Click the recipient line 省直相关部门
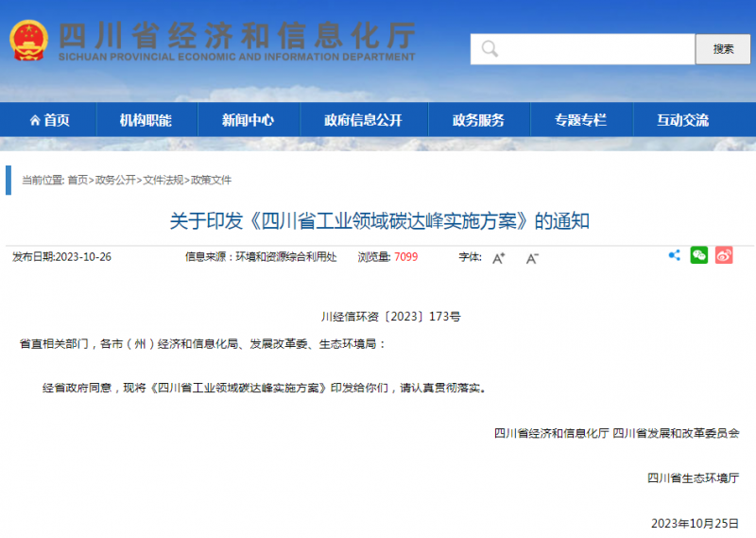Screen dimensions: 756x538 click(202, 344)
